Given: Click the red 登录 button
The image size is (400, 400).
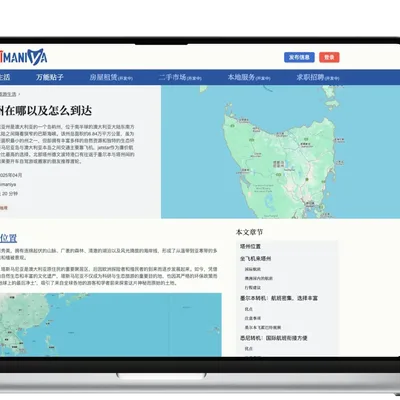Looking at the screenshot, I should click(329, 57).
